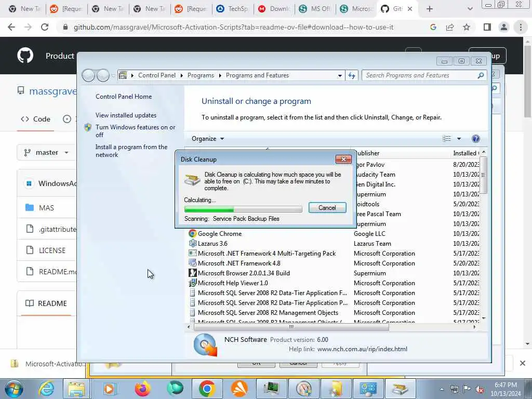532x399 pixels.
Task: Open Chrome three-dot menu
Action: [x=521, y=27]
